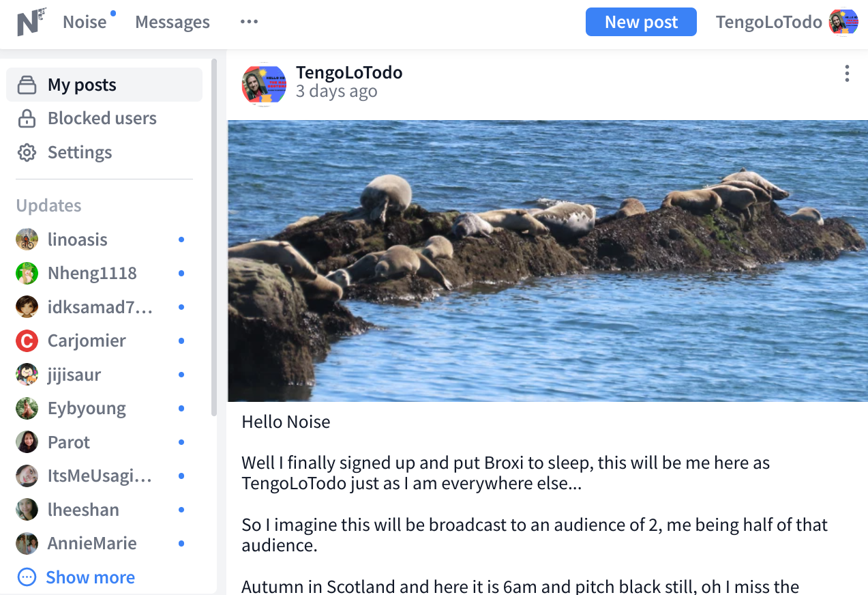Click the My posts stack icon
The width and height of the screenshot is (868, 595).
pyautogui.click(x=27, y=85)
